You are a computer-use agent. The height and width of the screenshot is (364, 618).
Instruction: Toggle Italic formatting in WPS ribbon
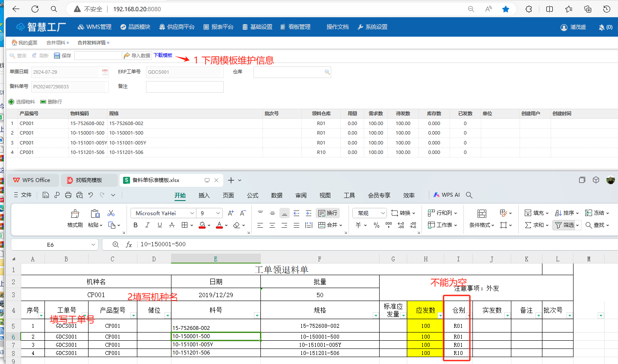pyautogui.click(x=147, y=225)
